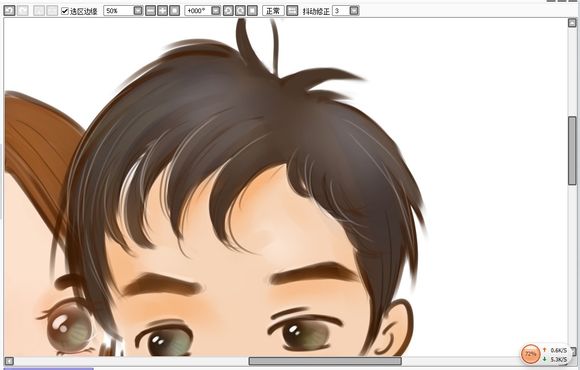This screenshot has height=370, width=580.
Task: Click the 50% zoom value field
Action: (118, 11)
